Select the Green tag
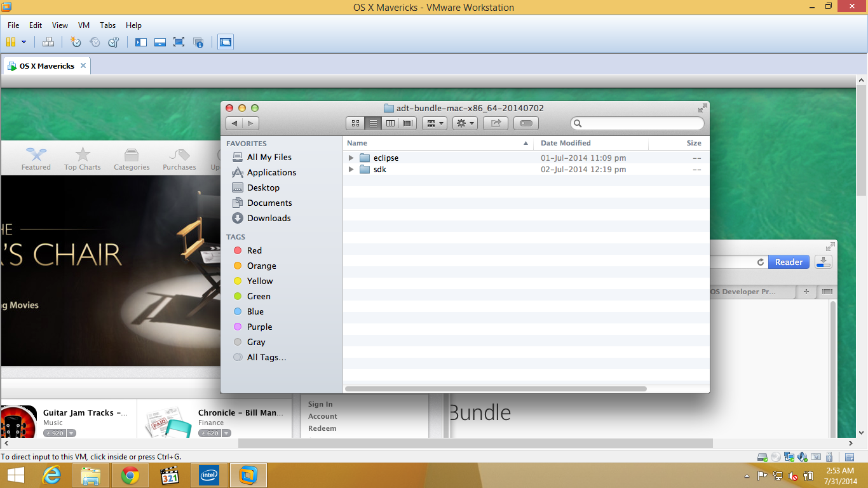 point(259,296)
